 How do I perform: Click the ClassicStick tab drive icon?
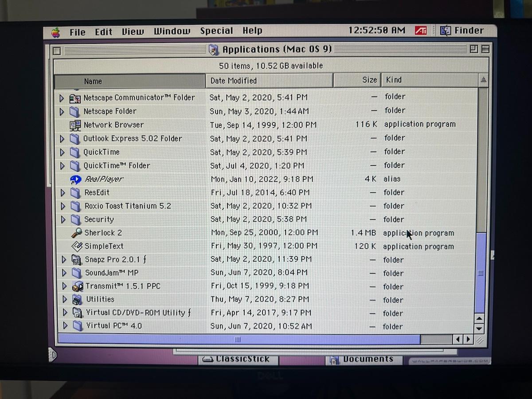pyautogui.click(x=208, y=360)
